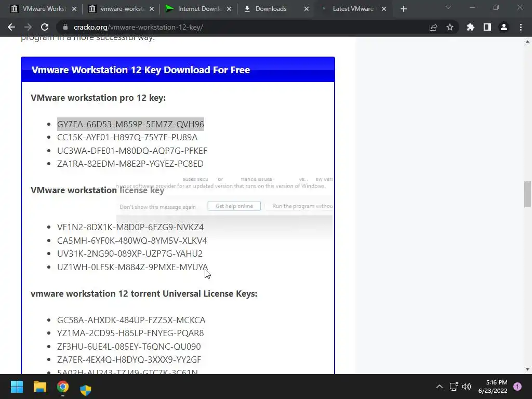
Task: Click scrollbar up arrow
Action: coord(527,42)
